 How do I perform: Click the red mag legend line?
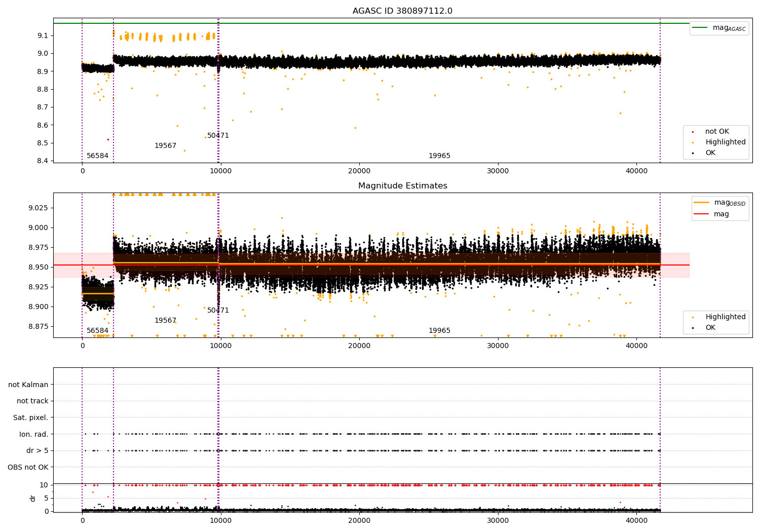702,214
